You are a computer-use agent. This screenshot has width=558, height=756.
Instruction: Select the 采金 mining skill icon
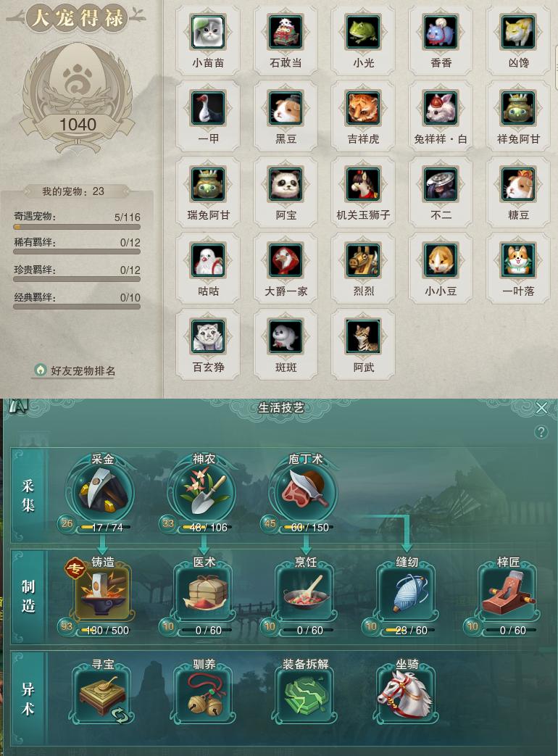click(x=103, y=492)
